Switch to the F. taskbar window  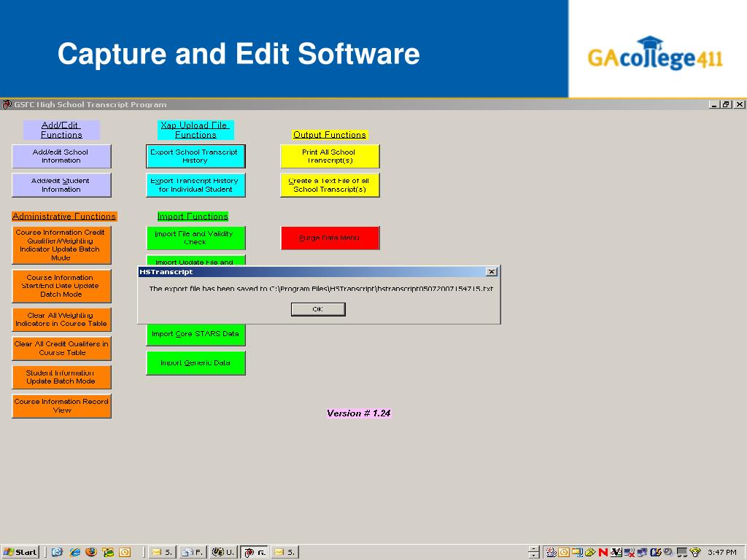(x=193, y=552)
